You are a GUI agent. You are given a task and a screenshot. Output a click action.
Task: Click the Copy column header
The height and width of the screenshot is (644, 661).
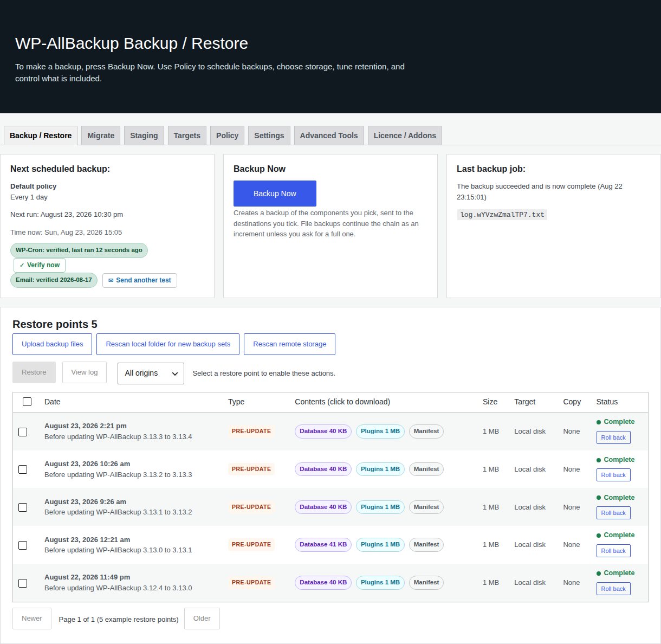click(x=572, y=402)
